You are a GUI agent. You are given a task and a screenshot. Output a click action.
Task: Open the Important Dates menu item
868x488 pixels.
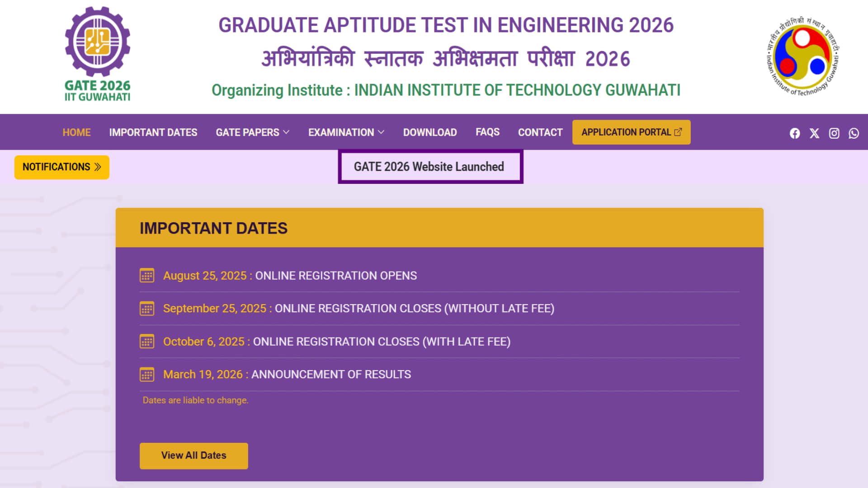(x=153, y=132)
